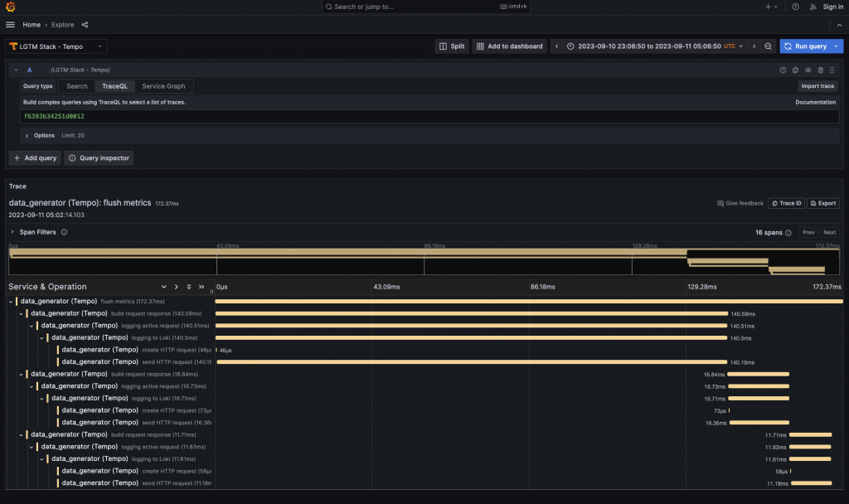The image size is (849, 504).
Task: Collapse the flush metrics root span
Action: click(11, 302)
